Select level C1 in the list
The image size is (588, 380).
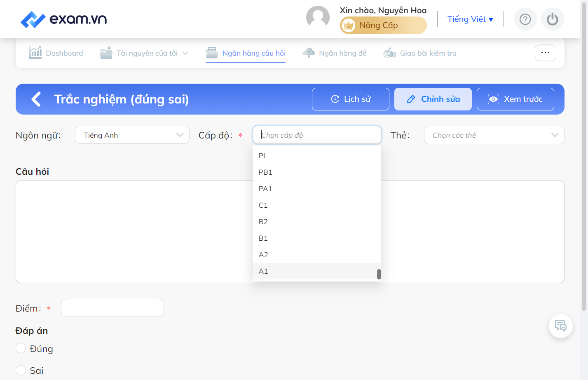(316, 205)
